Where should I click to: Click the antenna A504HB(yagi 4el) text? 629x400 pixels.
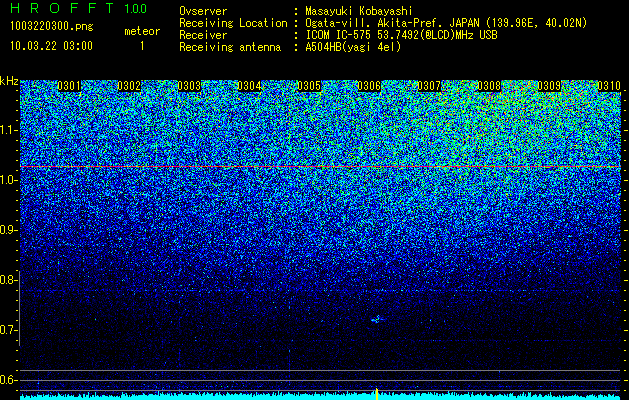(353, 47)
